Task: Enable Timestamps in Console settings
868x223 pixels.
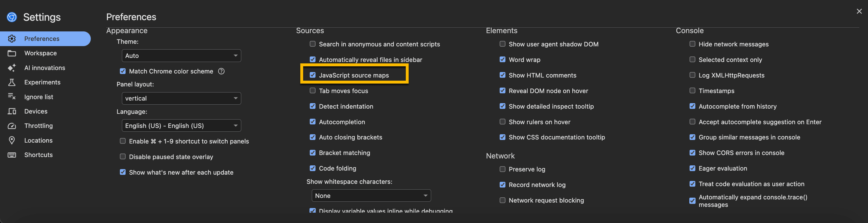Action: pyautogui.click(x=692, y=91)
